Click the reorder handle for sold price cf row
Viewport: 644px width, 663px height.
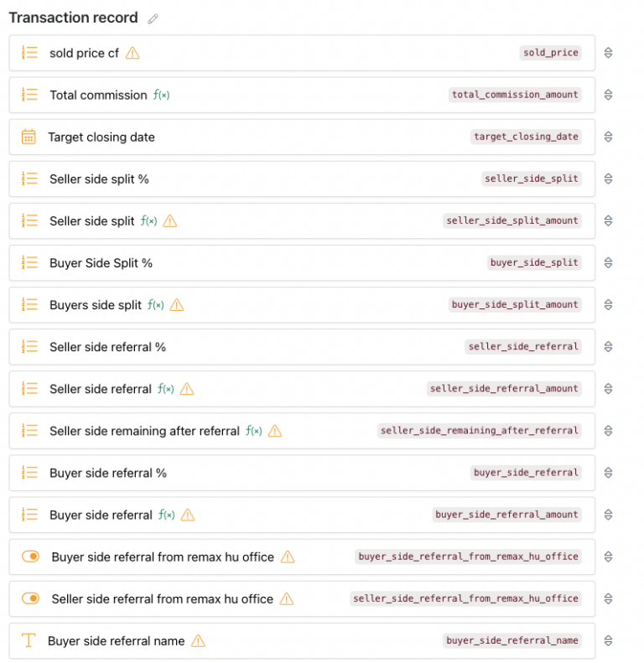pyautogui.click(x=609, y=53)
